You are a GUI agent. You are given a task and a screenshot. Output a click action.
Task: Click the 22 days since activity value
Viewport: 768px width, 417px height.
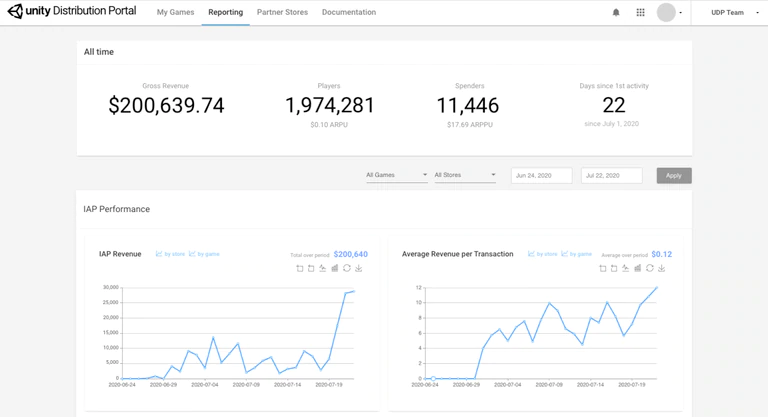[614, 105]
